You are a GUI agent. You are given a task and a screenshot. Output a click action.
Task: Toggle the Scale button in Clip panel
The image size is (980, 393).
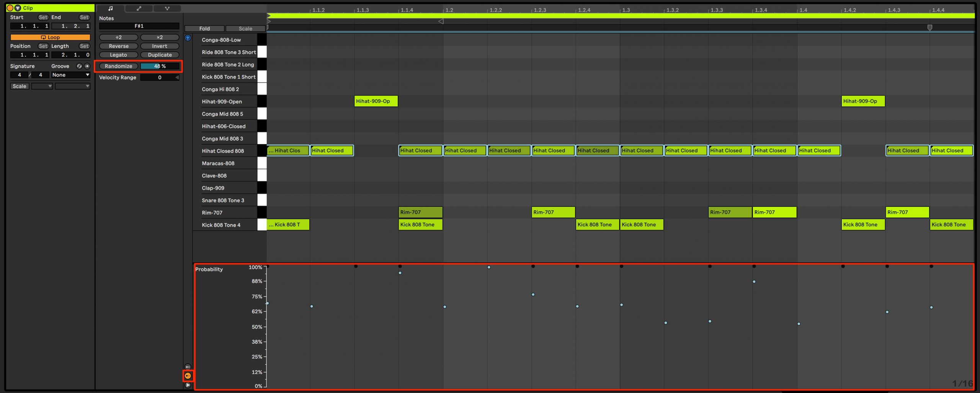[x=19, y=86]
